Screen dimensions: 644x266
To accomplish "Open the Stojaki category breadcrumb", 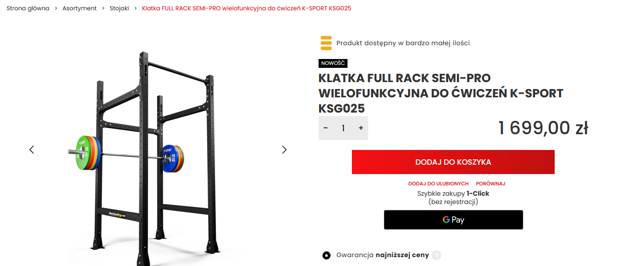I will (x=119, y=8).
